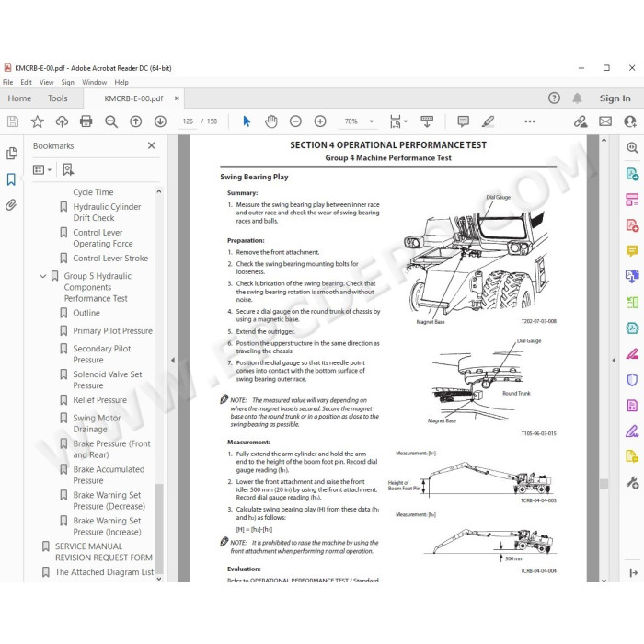Activate the Hand pan tool
Image resolution: width=644 pixels, height=644 pixels.
click(271, 121)
